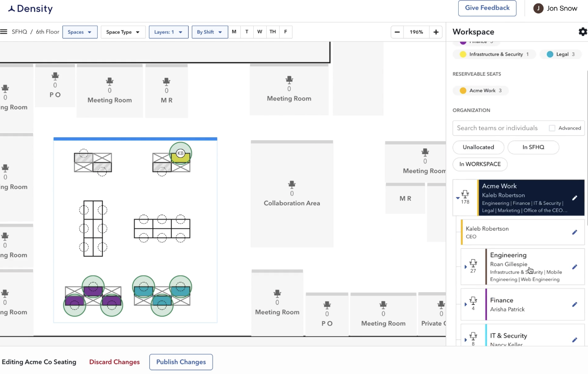Toggle Monday shift button
Viewport: 588px width, 374px height.
(234, 32)
